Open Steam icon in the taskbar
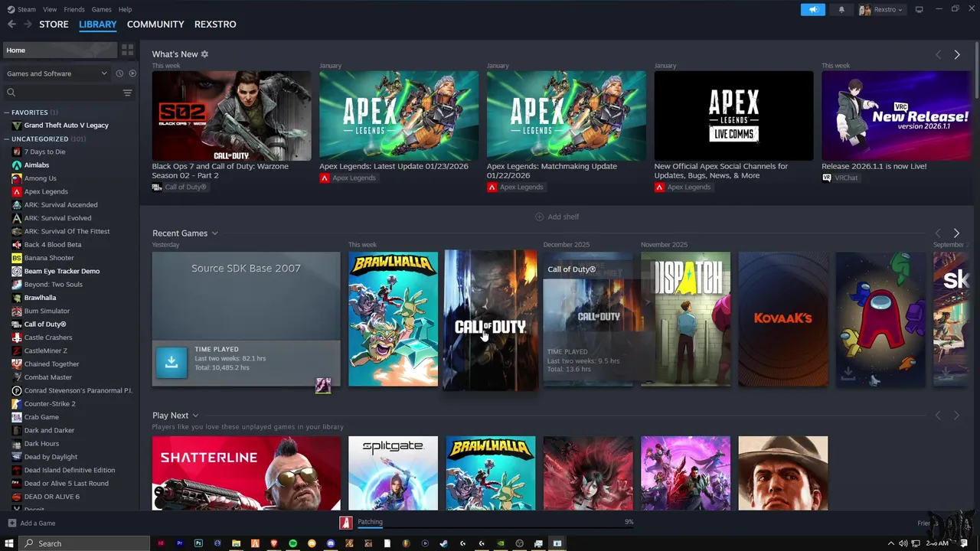Image resolution: width=980 pixels, height=551 pixels. (443, 543)
